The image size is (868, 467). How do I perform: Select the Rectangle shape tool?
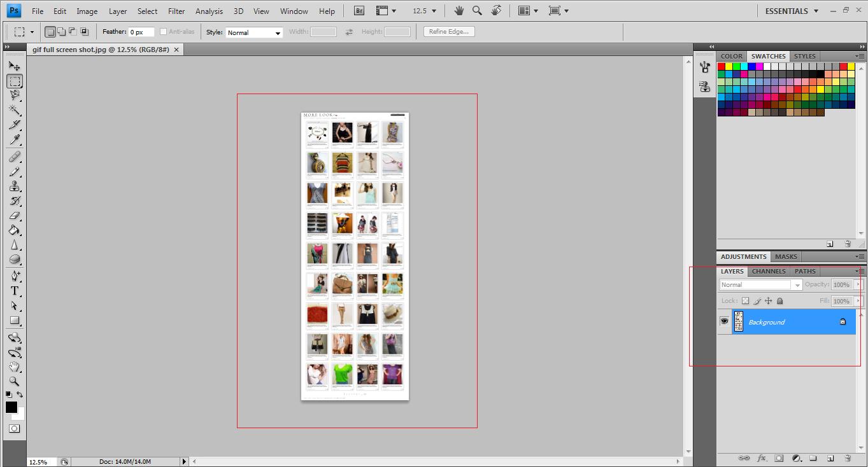click(x=15, y=321)
